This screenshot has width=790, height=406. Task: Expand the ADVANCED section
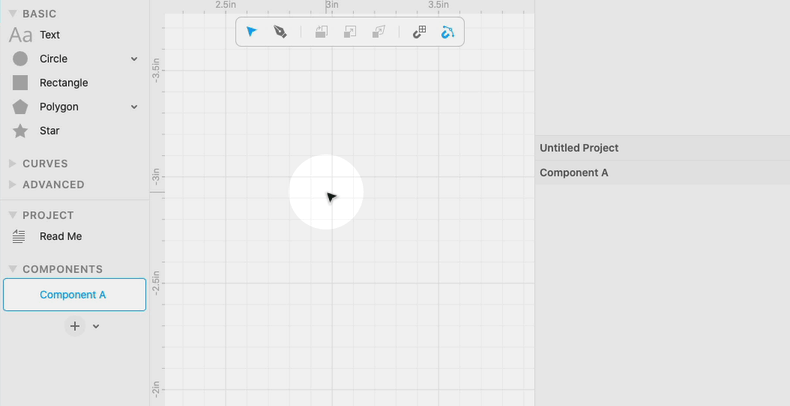pos(13,184)
